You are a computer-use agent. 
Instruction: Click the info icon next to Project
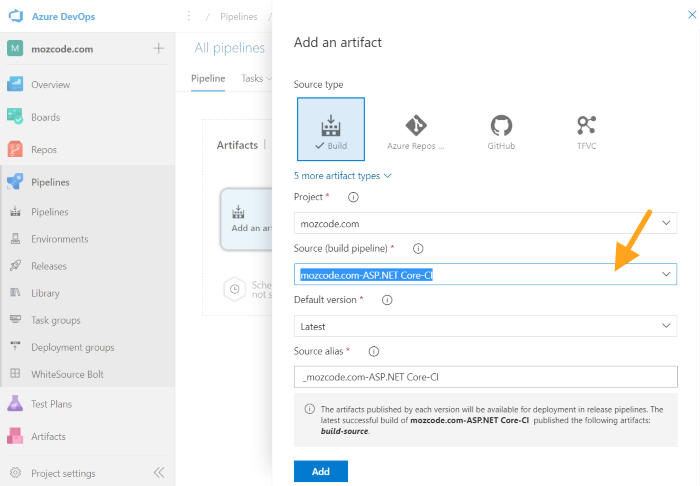click(x=353, y=197)
